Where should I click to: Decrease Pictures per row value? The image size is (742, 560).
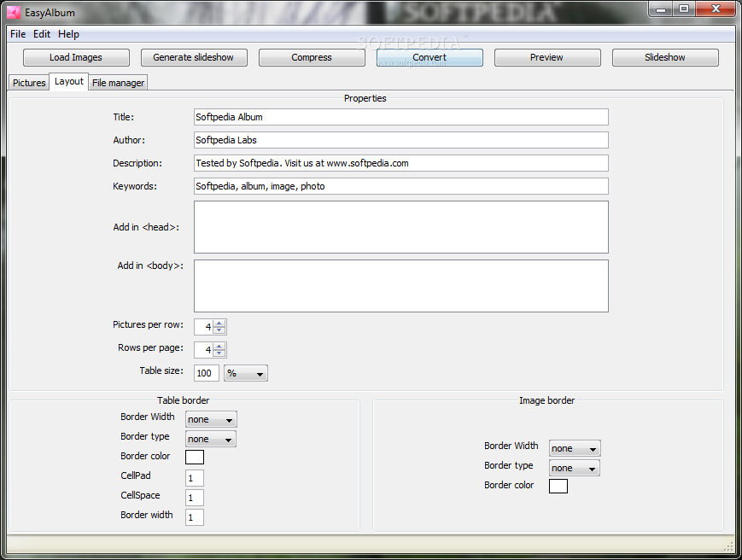(219, 330)
